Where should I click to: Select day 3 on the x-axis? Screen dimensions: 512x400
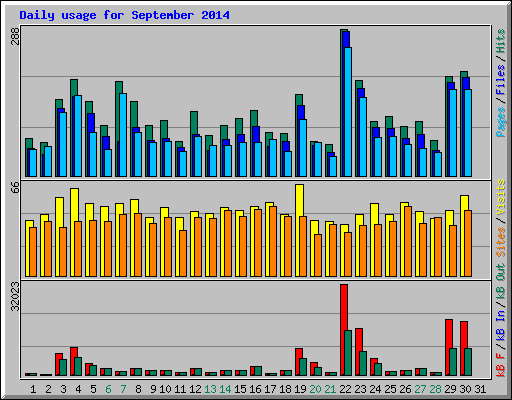tap(63, 389)
